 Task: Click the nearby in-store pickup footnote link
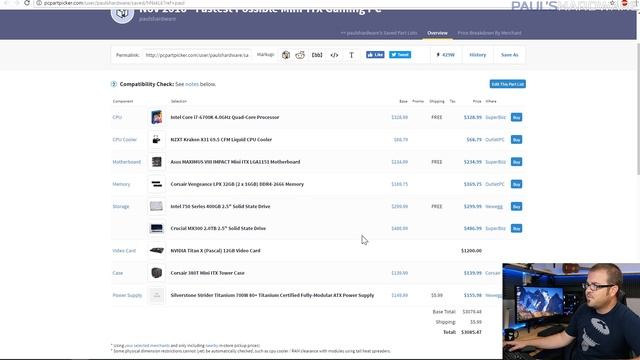pos(212,346)
